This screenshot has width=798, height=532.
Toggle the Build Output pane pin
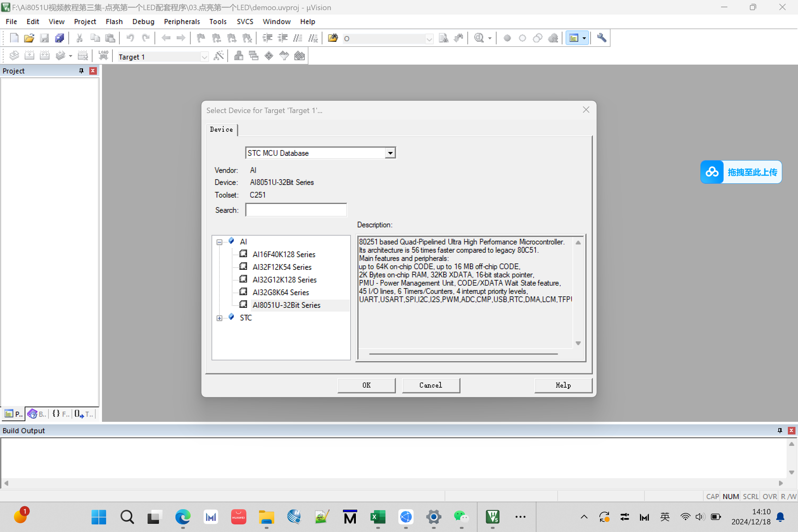pyautogui.click(x=780, y=430)
